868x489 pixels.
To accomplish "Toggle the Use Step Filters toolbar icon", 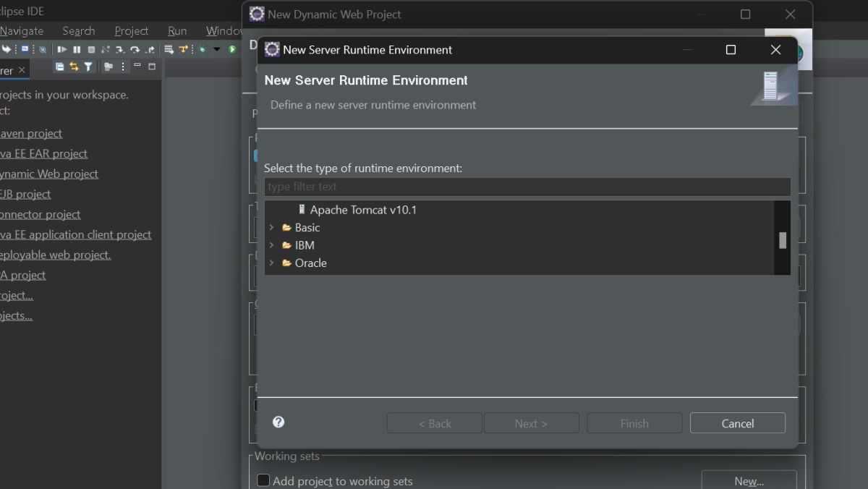I will [183, 49].
